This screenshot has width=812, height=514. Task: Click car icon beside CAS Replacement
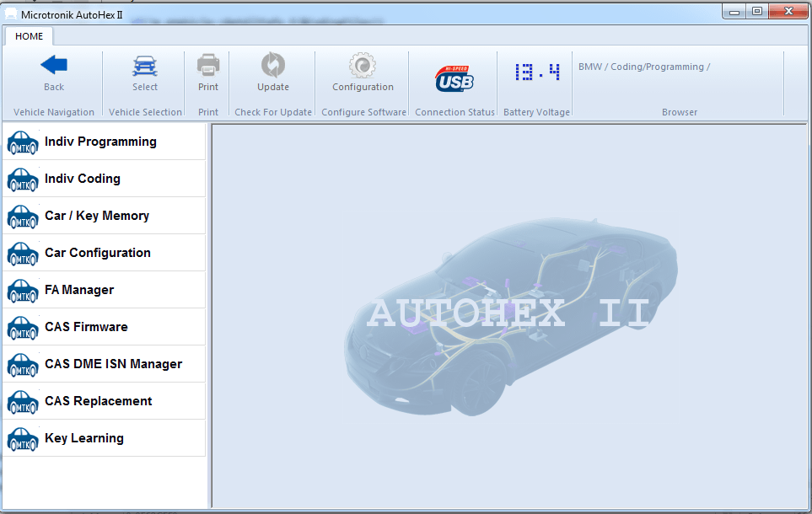[x=23, y=402]
